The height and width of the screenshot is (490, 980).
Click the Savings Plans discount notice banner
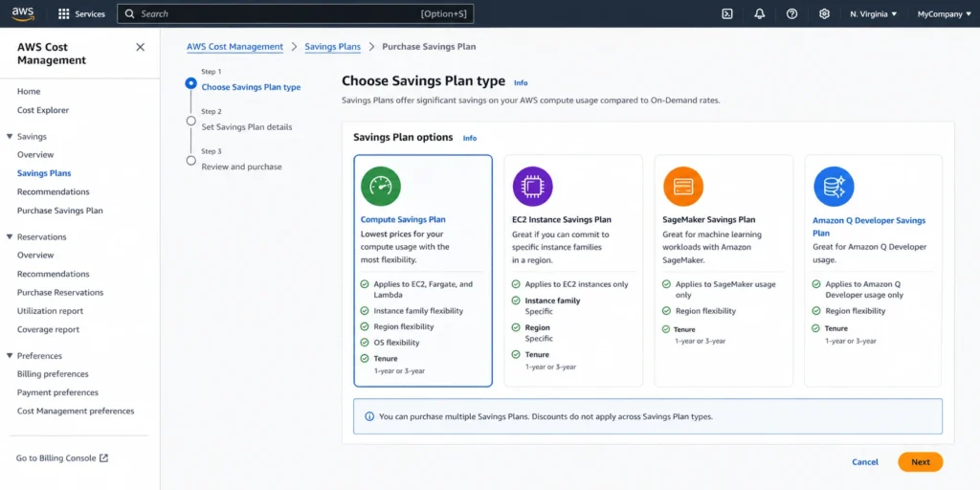pyautogui.click(x=648, y=416)
